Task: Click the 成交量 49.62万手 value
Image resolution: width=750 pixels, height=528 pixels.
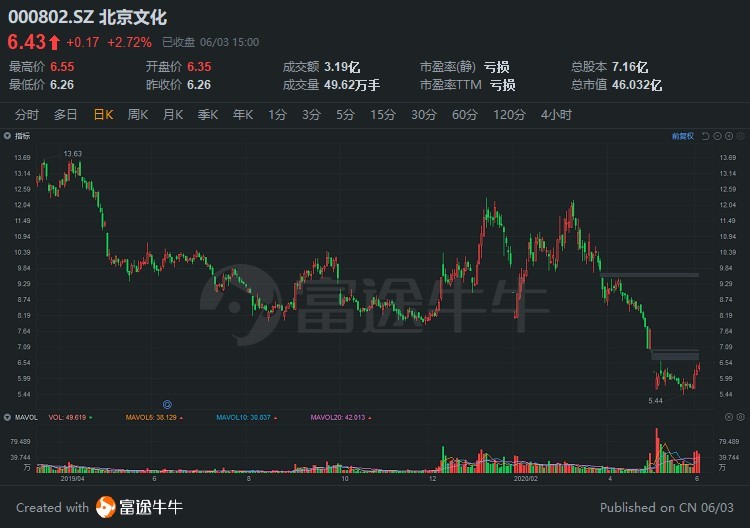Action: pyautogui.click(x=352, y=85)
